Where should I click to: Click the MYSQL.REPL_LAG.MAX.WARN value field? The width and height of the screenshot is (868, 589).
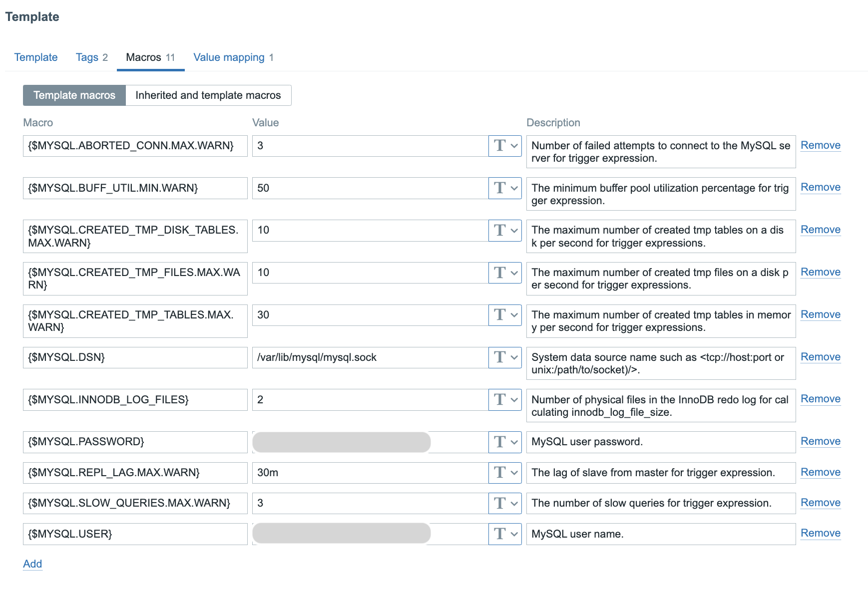(370, 473)
